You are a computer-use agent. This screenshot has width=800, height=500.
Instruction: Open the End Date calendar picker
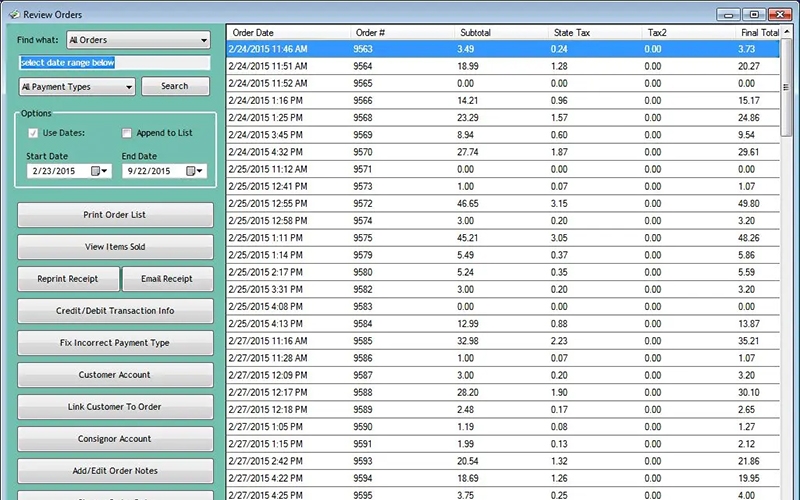(x=192, y=171)
